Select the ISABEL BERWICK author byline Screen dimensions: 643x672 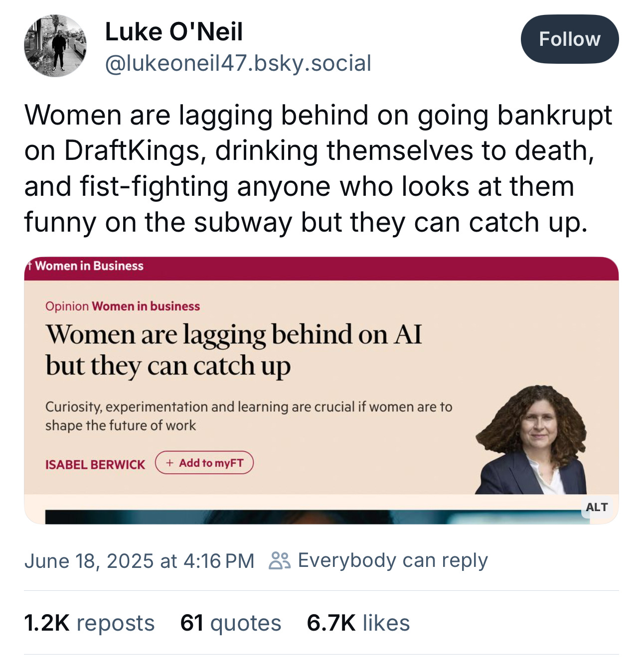click(95, 463)
